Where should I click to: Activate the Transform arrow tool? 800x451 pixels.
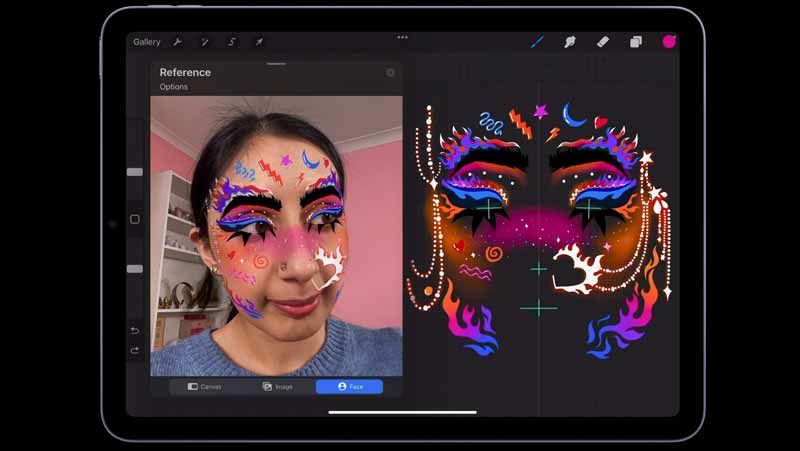[259, 42]
